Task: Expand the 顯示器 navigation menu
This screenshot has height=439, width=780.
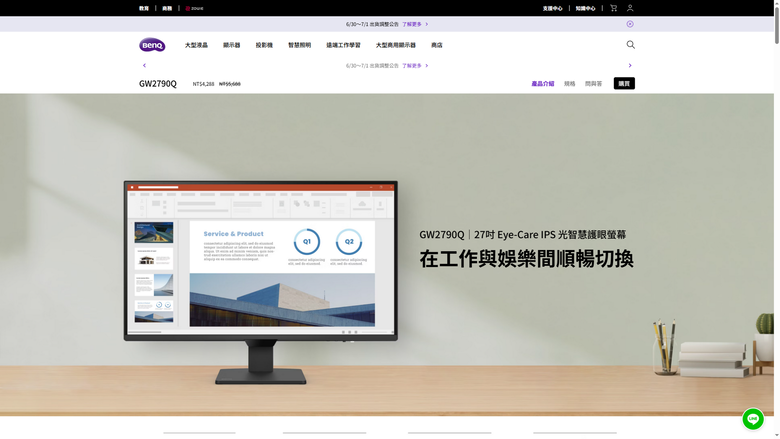Action: click(231, 45)
